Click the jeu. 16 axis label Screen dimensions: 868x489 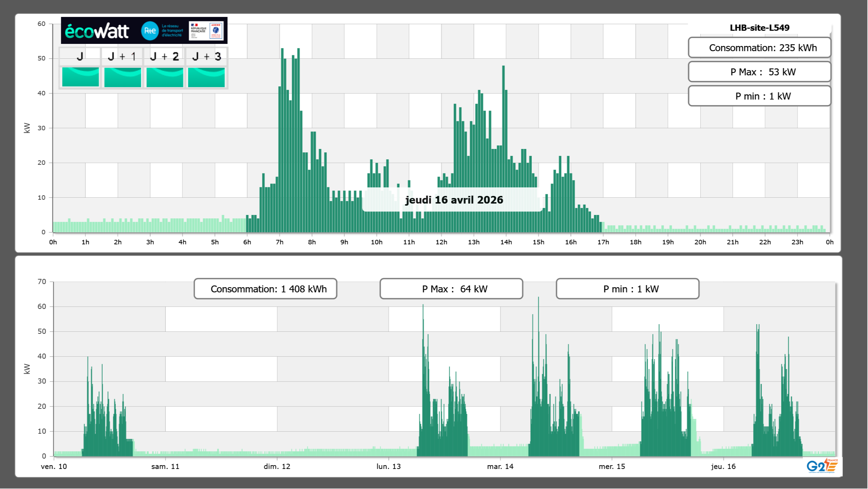[723, 466]
